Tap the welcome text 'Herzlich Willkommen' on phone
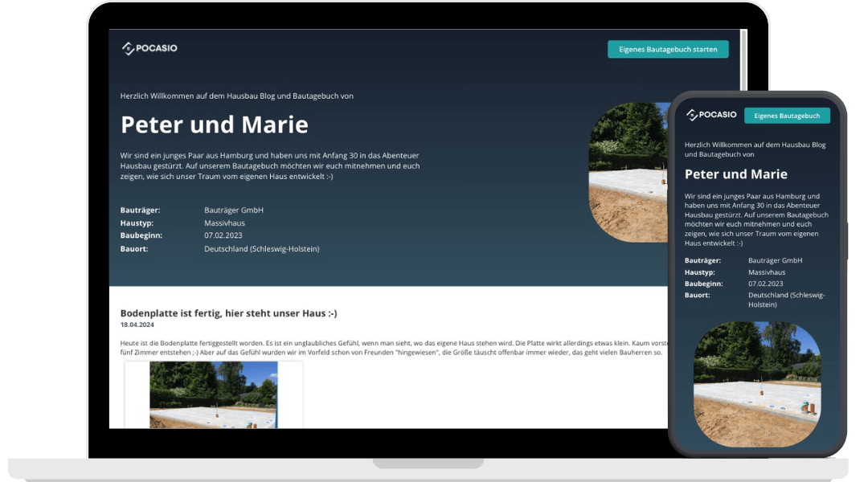Image resolution: width=868 pixels, height=482 pixels. click(755, 149)
